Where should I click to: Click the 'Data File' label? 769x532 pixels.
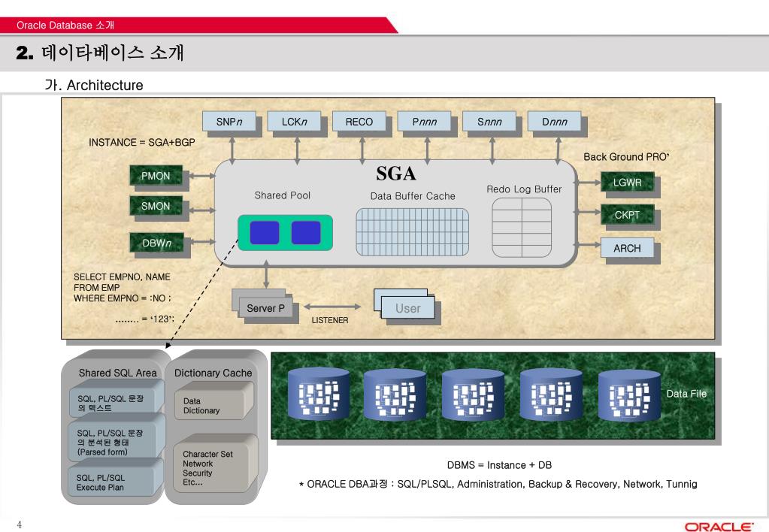[686, 394]
